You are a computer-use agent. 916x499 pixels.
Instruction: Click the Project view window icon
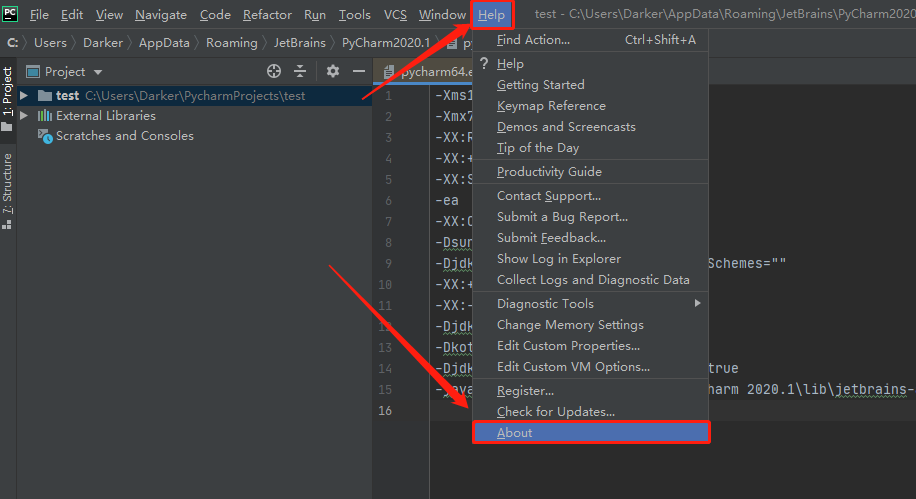click(x=33, y=72)
